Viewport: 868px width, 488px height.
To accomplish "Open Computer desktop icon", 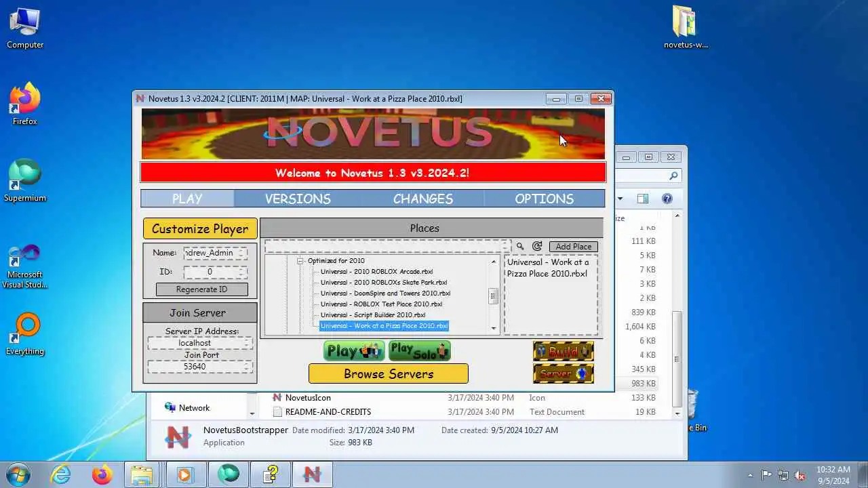I will (x=25, y=28).
